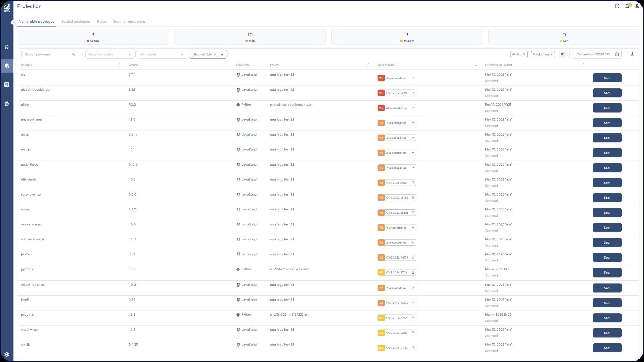Remove the Production filter chip

coord(552,55)
